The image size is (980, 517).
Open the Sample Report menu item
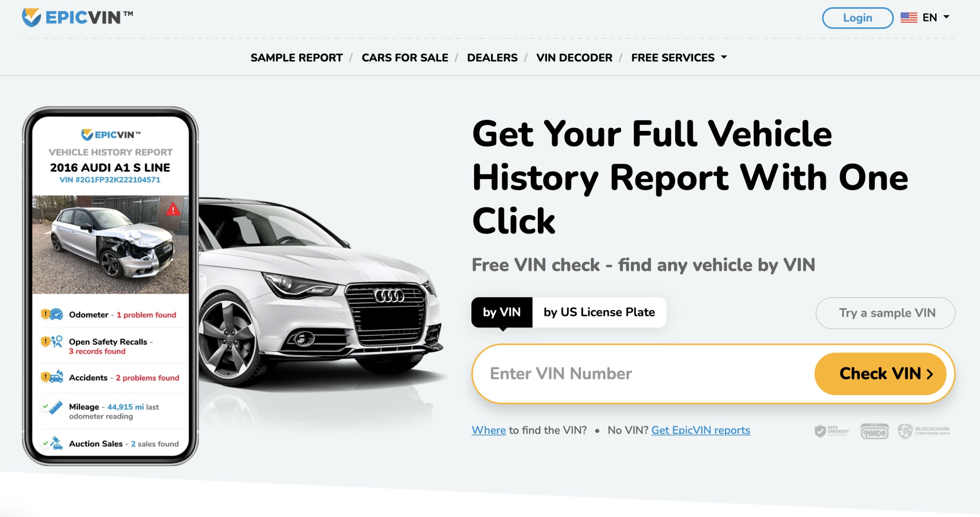point(296,57)
